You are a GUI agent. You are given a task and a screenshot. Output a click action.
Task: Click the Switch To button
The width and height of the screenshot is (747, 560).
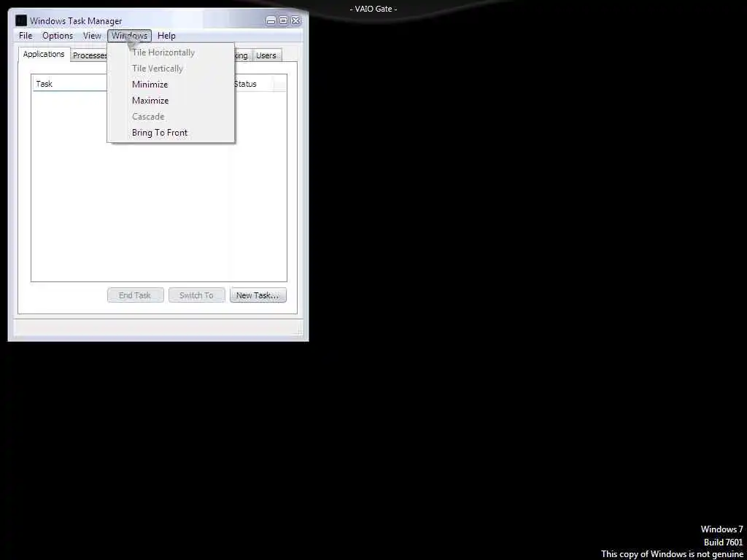[196, 295]
